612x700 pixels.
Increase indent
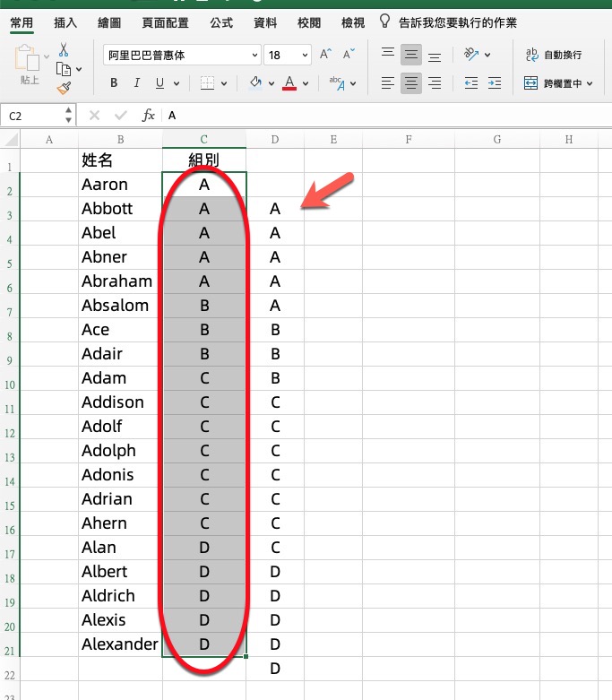[495, 83]
